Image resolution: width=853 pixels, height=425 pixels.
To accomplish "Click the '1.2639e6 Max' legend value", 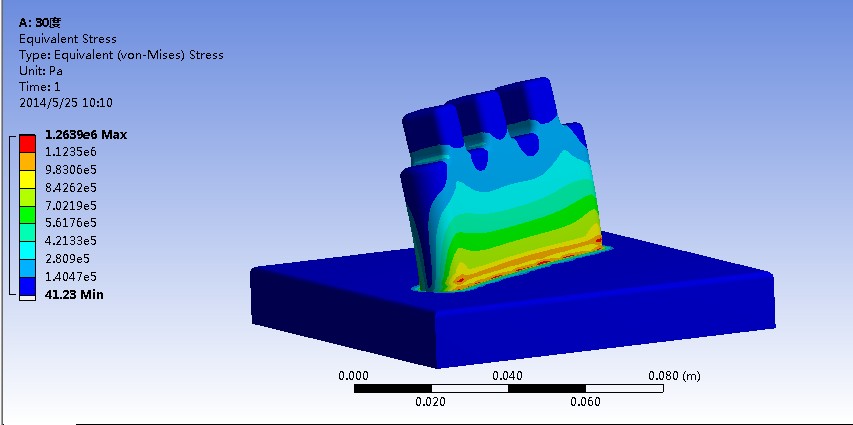I will click(85, 134).
